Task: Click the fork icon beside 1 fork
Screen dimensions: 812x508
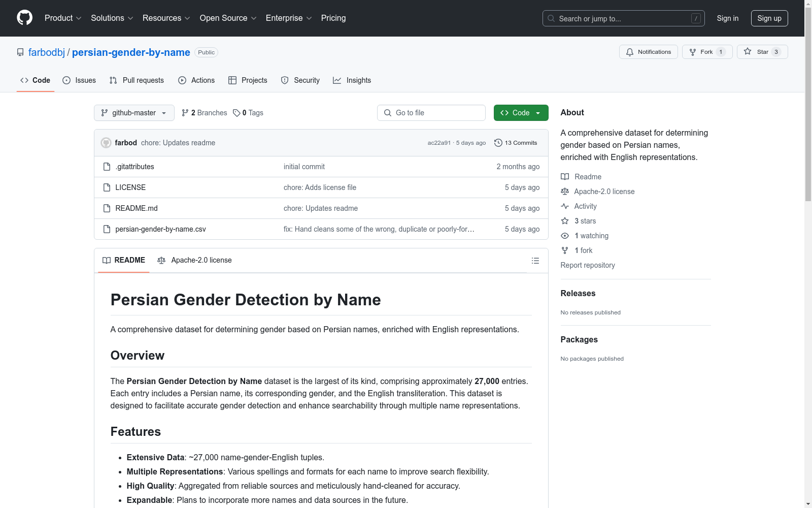Action: [x=565, y=250]
